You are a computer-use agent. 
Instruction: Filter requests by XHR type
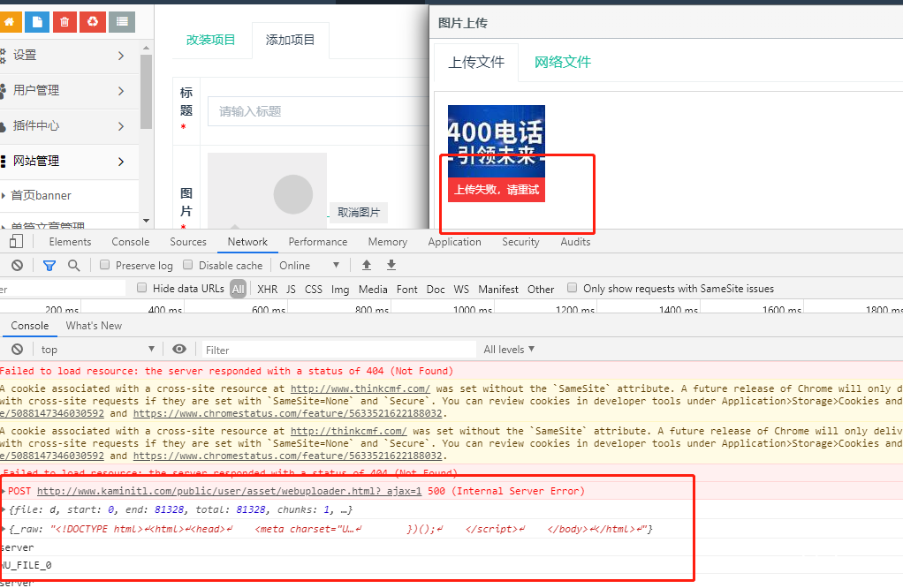267,290
